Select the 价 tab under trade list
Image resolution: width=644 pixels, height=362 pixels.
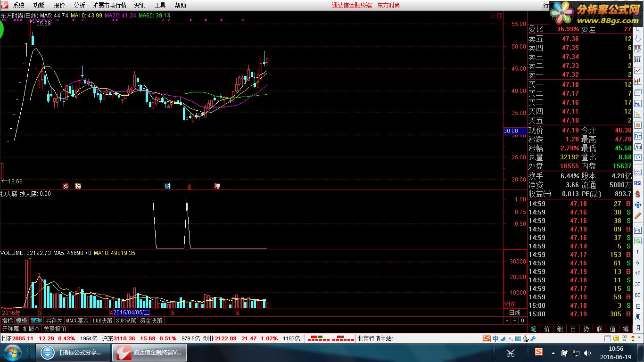coord(546,329)
